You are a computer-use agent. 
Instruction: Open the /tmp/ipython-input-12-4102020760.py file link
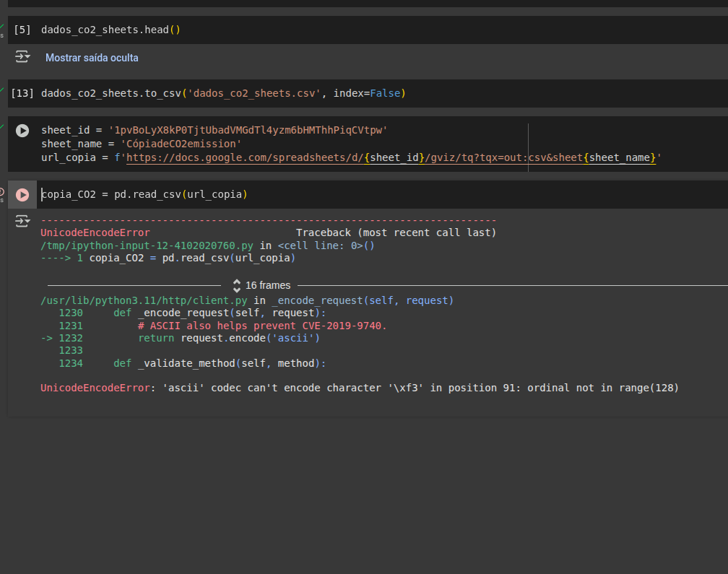tap(147, 245)
